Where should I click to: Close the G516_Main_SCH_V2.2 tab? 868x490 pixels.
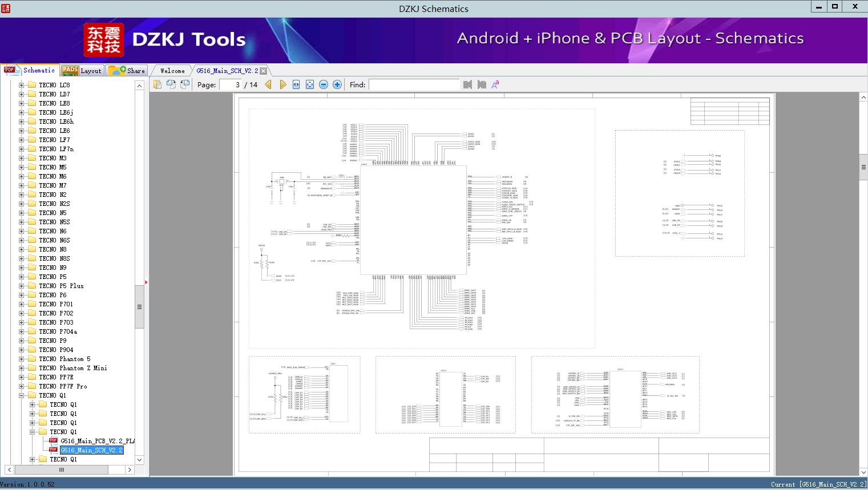264,71
